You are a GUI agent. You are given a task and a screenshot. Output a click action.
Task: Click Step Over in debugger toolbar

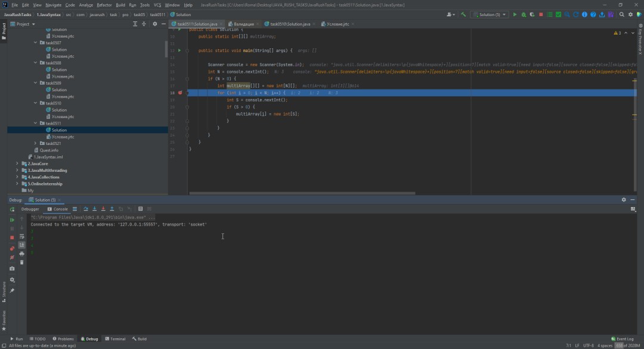coord(86,209)
